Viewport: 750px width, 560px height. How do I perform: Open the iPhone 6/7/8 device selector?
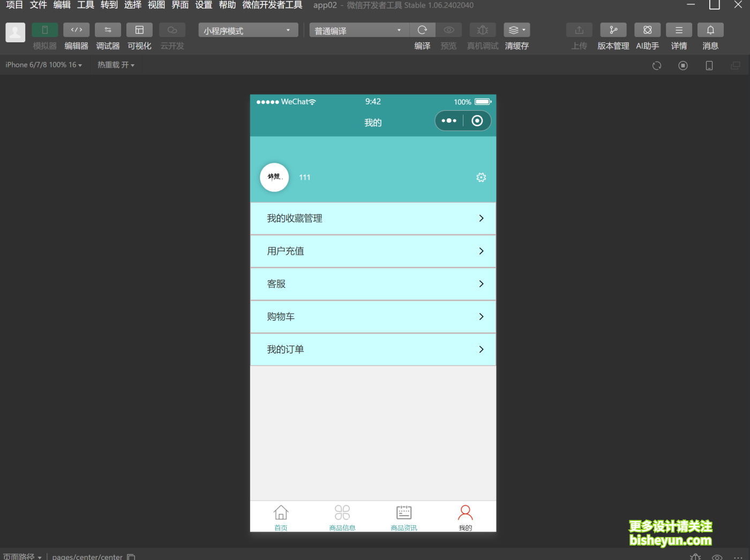click(43, 64)
